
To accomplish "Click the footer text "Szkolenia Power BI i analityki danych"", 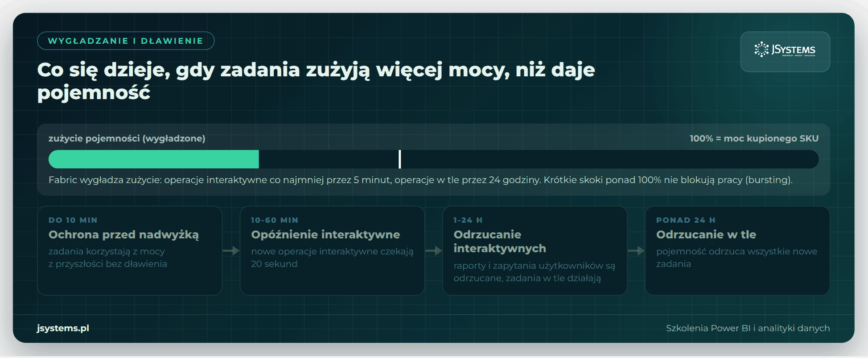I will (748, 328).
